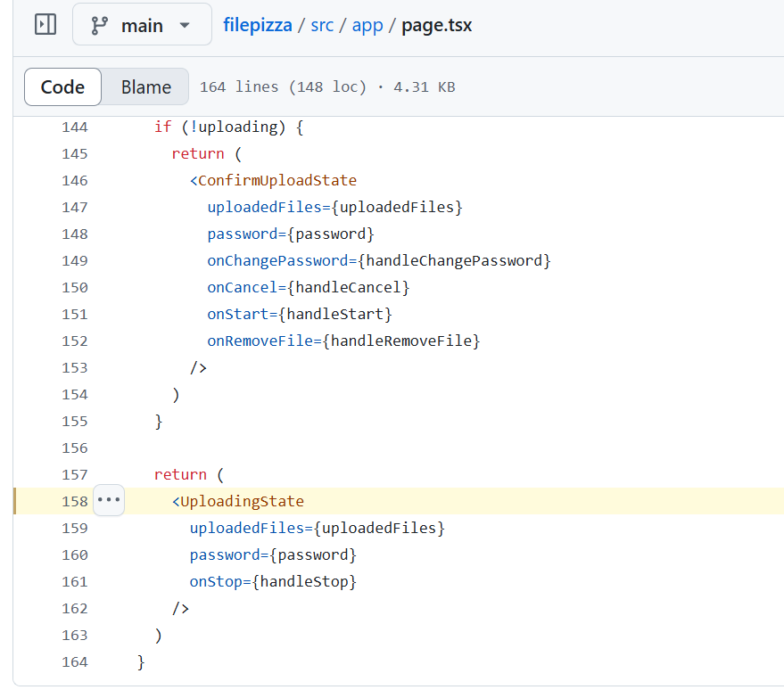Click the branch dropdown chevron arrow

click(x=185, y=25)
